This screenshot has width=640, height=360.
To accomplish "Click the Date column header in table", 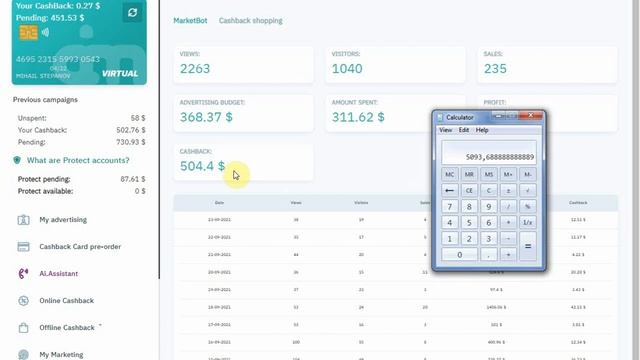I will coord(219,203).
